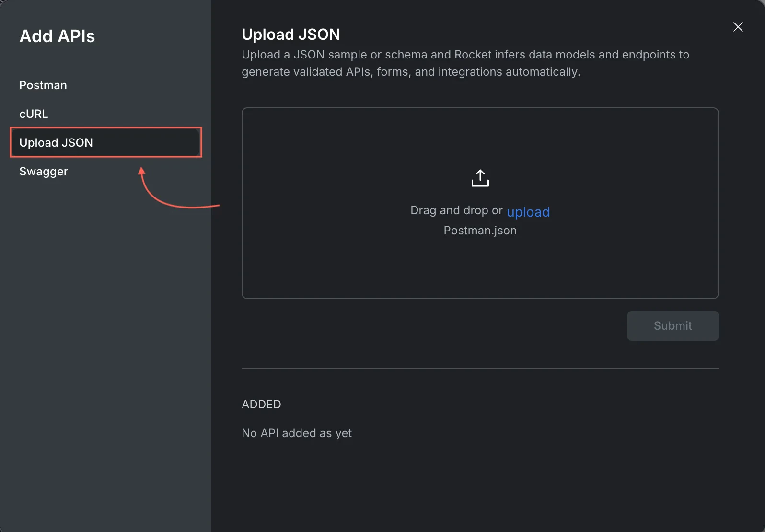Image resolution: width=765 pixels, height=532 pixels.
Task: Click the upload arrow icon in drop zone
Action: [x=480, y=178]
